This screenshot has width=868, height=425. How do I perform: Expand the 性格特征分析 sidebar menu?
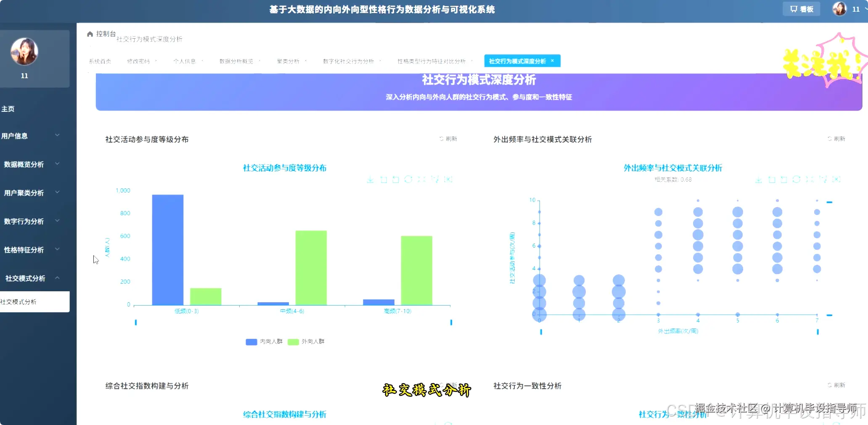click(35, 250)
